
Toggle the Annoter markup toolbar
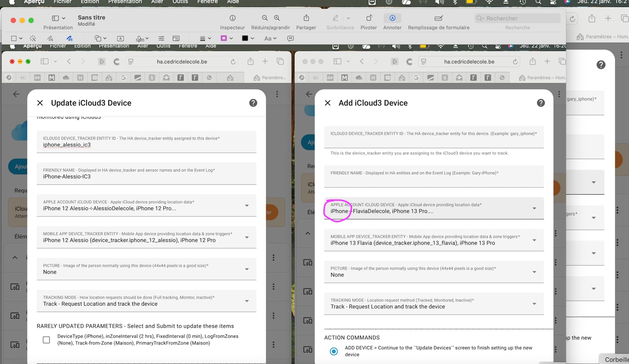click(392, 18)
